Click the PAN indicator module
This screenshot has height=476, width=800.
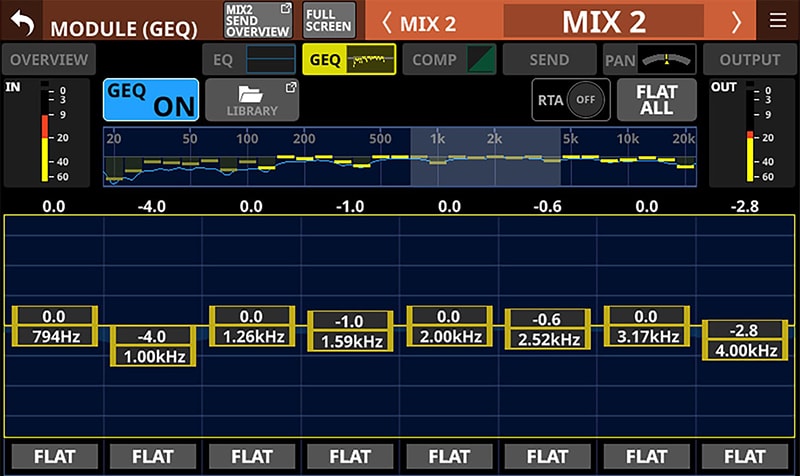click(650, 60)
